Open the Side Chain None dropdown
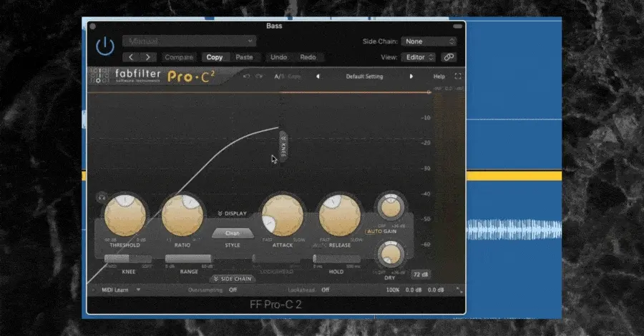This screenshot has width=644, height=336. tap(429, 41)
